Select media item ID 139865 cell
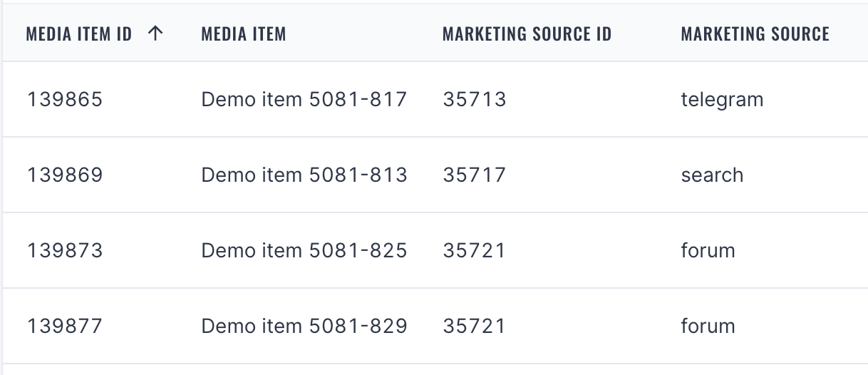The height and width of the screenshot is (375, 868). click(65, 99)
